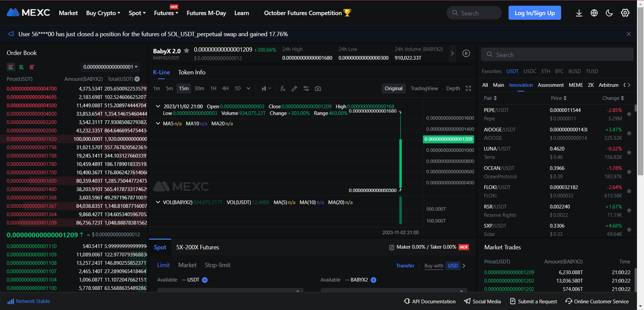Favorite the OCEAN/USDT pair star
This screenshot has width=644, height=310.
[x=628, y=172]
